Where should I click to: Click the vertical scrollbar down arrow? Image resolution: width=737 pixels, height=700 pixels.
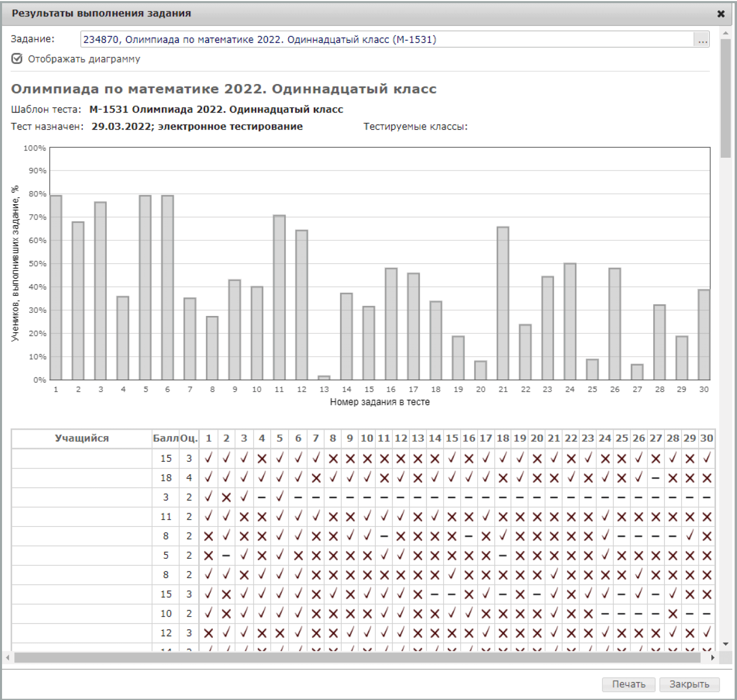tap(725, 644)
